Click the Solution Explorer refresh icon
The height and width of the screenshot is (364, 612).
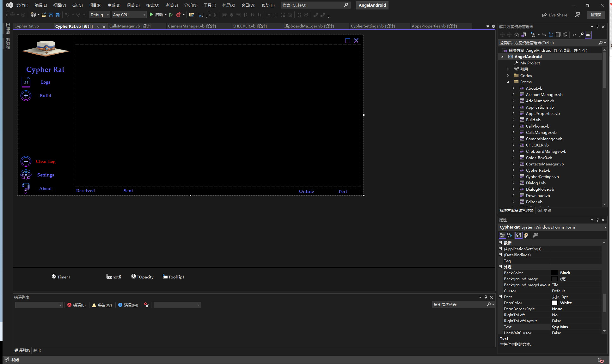pos(551,35)
